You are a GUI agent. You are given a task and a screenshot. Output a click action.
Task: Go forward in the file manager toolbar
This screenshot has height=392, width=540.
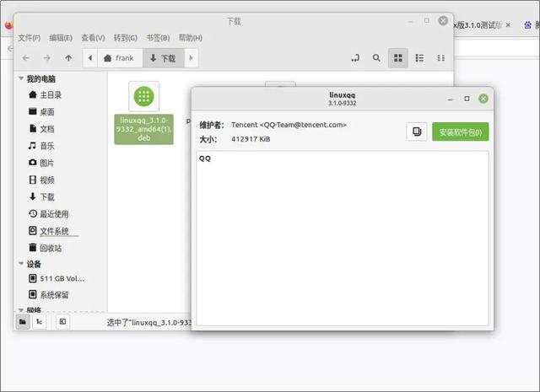[47, 58]
